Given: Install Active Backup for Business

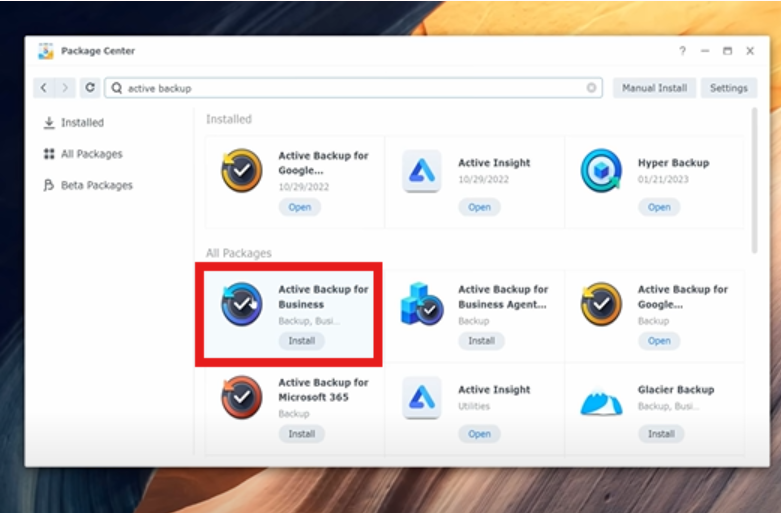Looking at the screenshot, I should (302, 341).
